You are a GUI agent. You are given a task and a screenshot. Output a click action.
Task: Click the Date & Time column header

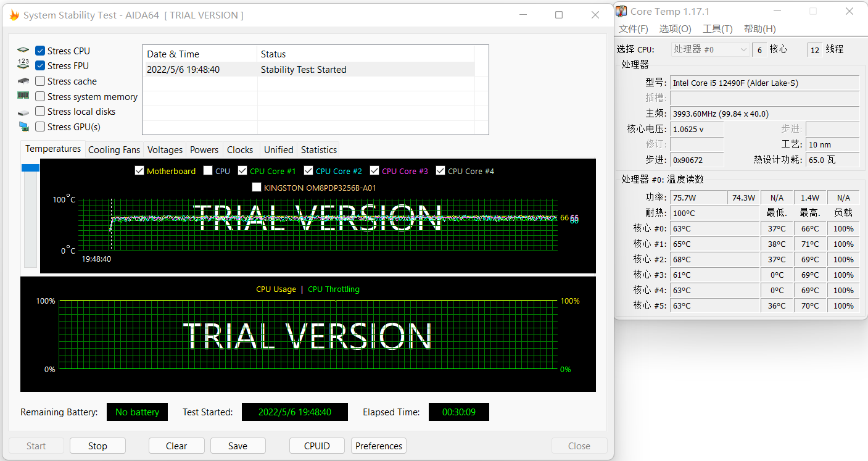pos(200,54)
